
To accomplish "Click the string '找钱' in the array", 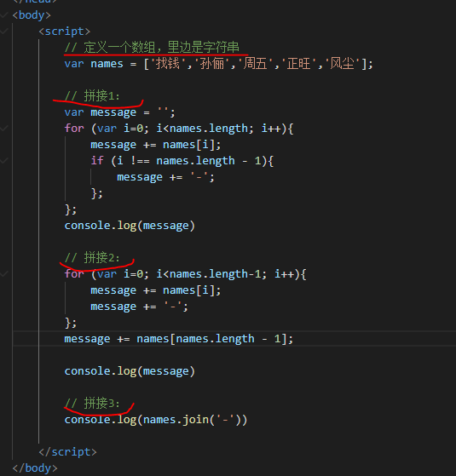I will pyautogui.click(x=168, y=64).
